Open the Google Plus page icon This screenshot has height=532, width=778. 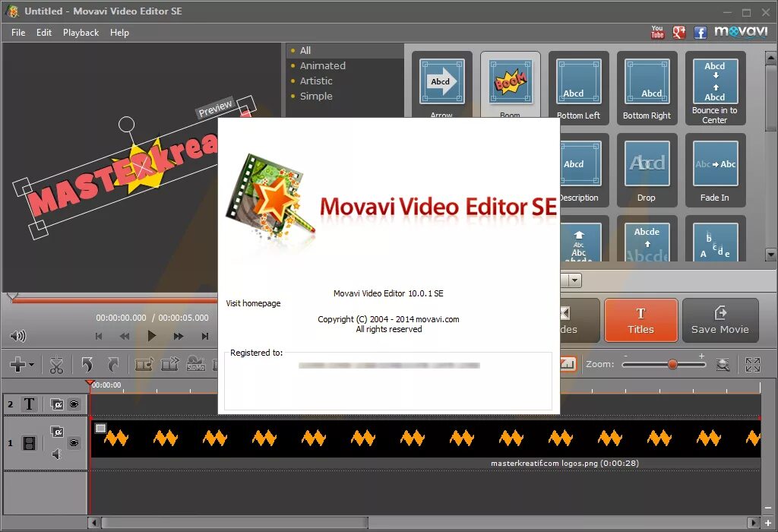[x=678, y=32]
